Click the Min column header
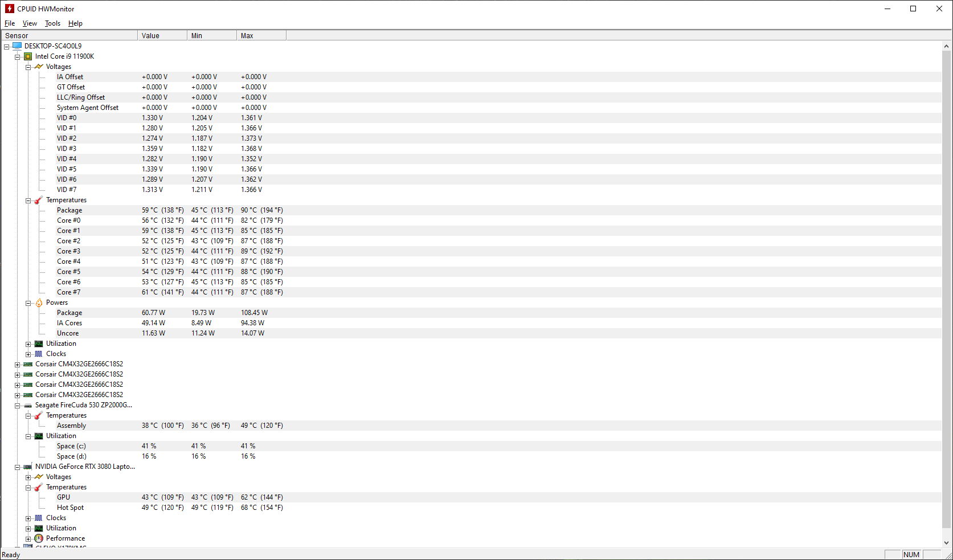 pos(212,35)
